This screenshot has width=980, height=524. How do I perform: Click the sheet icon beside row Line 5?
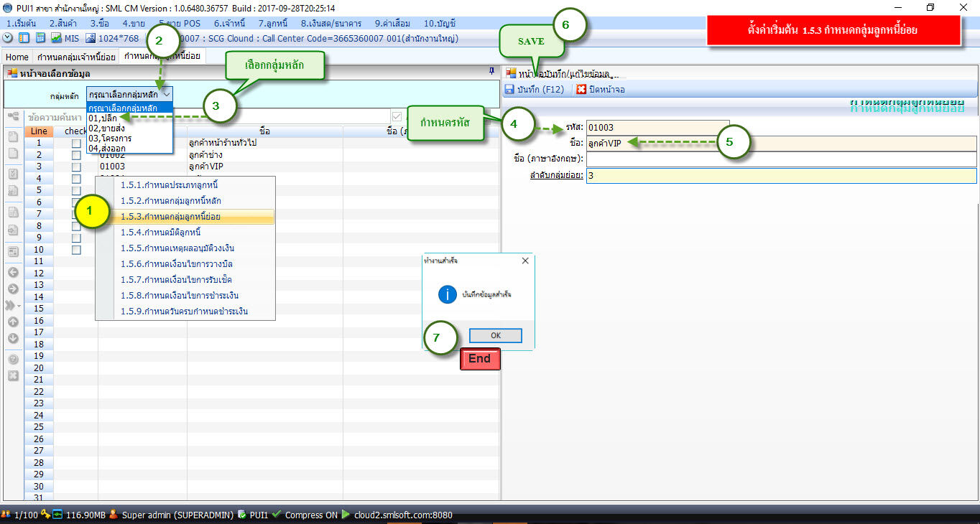pyautogui.click(x=13, y=190)
